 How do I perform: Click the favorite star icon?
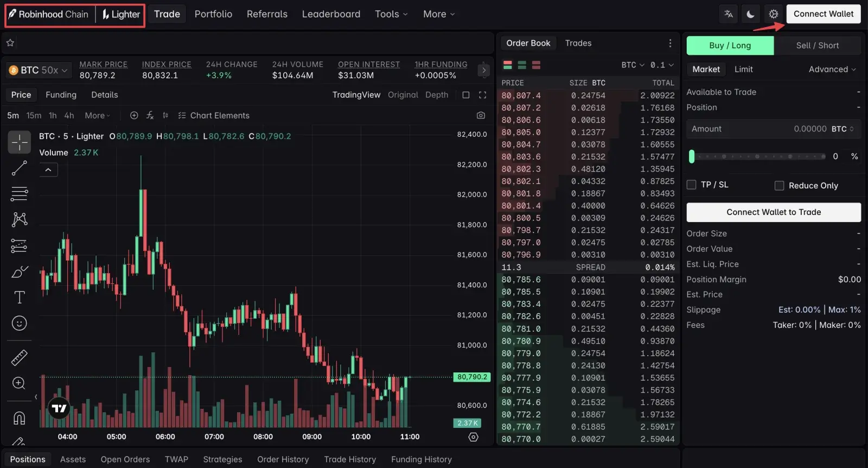pos(10,43)
